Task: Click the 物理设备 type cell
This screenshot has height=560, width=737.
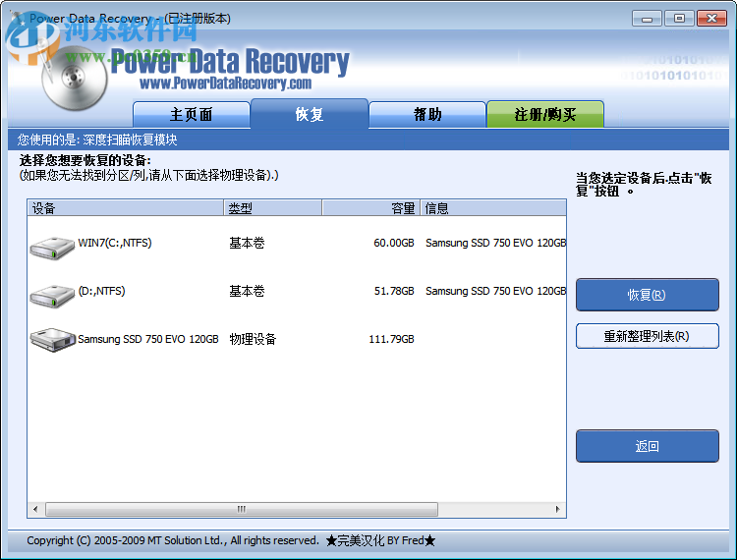Action: 253,339
